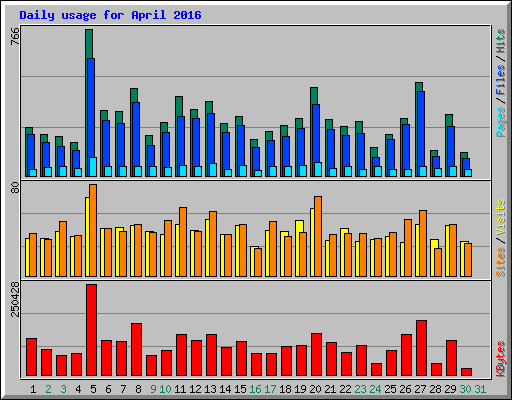Click day 16 on the x-axis
The width and height of the screenshot is (512, 400).
pos(255,389)
